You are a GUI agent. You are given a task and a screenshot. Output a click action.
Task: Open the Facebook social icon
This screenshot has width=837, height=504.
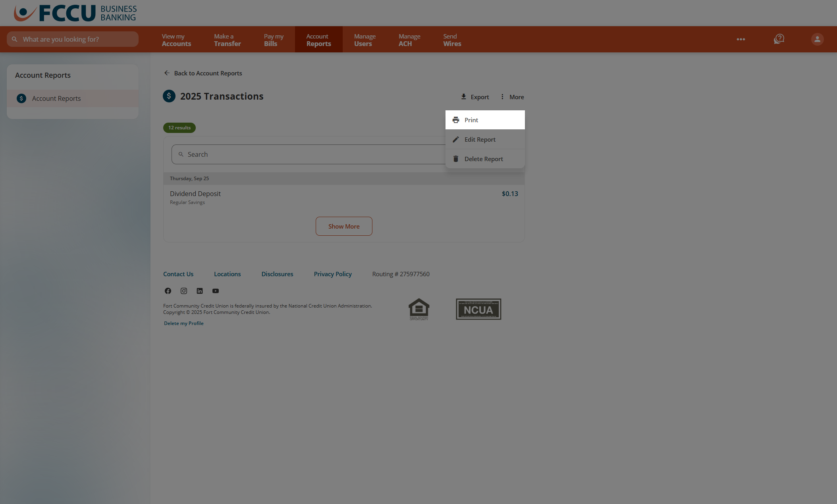click(168, 291)
